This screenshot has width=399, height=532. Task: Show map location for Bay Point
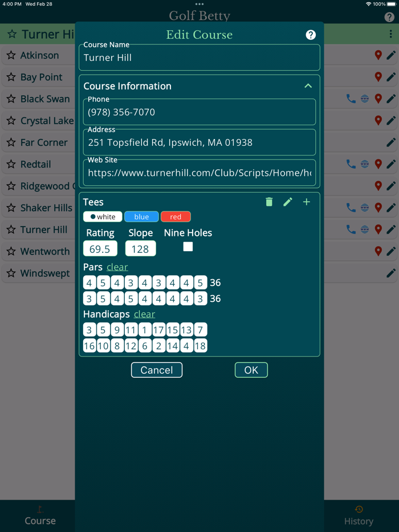pos(378,77)
